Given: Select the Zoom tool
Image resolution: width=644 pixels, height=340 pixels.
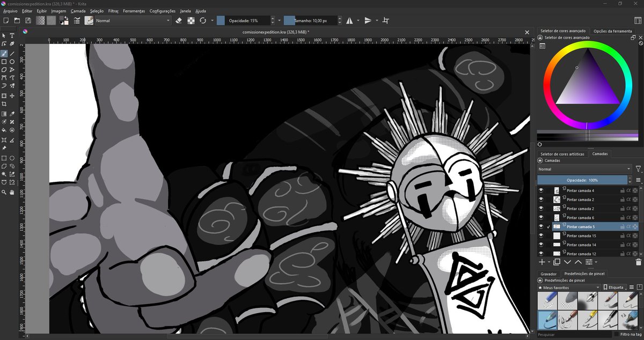Looking at the screenshot, I should (x=4, y=191).
